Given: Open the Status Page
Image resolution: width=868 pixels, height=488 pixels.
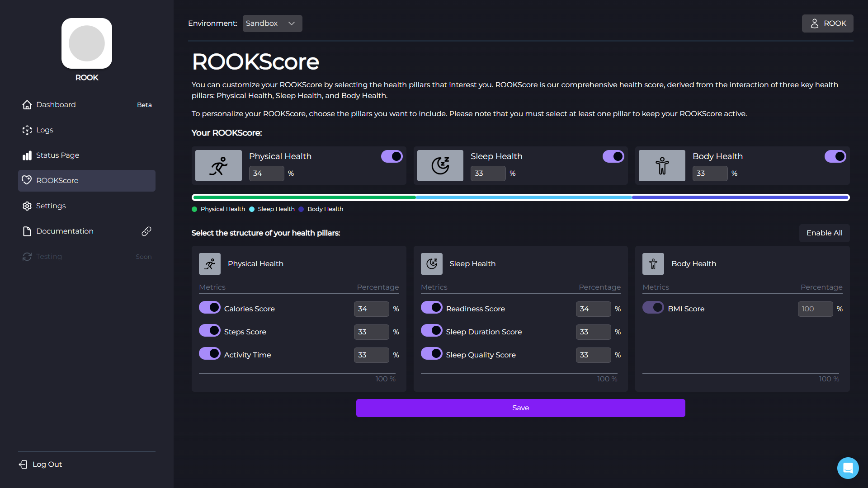Looking at the screenshot, I should 57,155.
